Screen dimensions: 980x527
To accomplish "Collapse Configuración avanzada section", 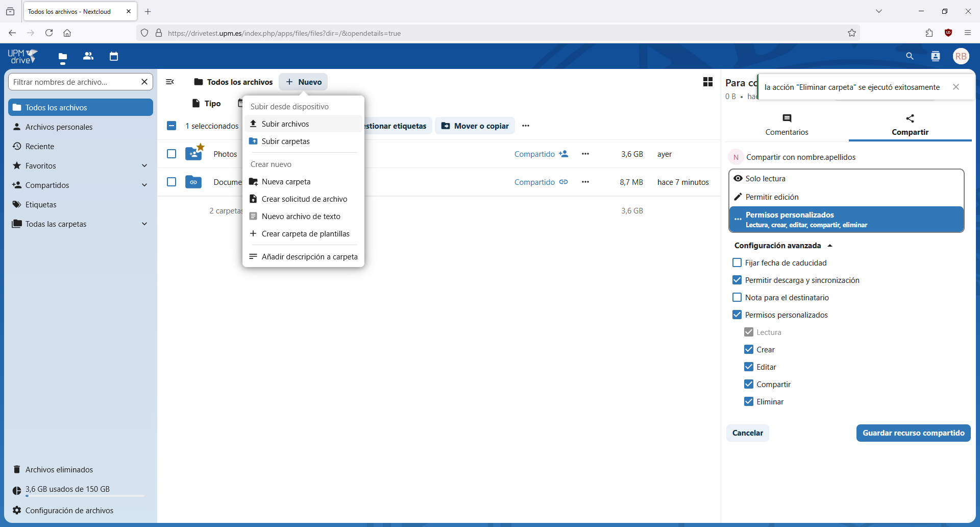I will point(783,245).
